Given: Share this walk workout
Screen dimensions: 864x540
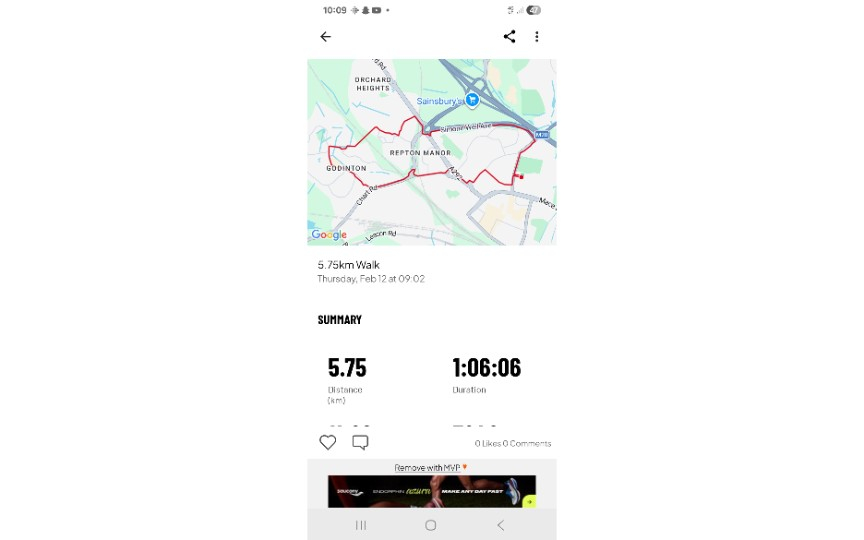Looking at the screenshot, I should pos(509,37).
